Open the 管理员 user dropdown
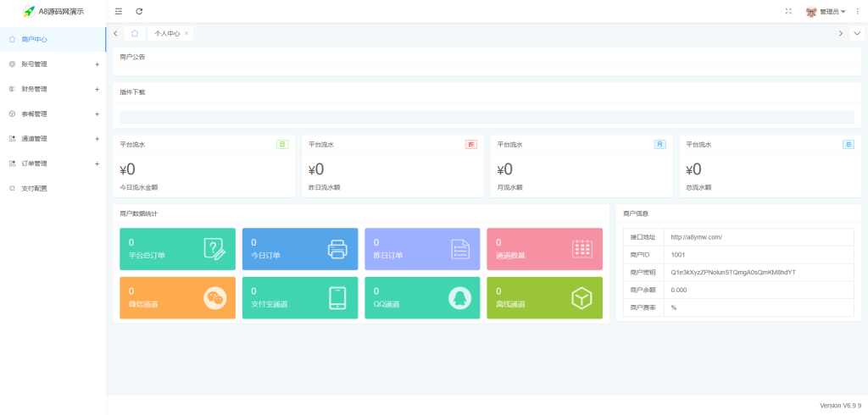 coord(826,11)
